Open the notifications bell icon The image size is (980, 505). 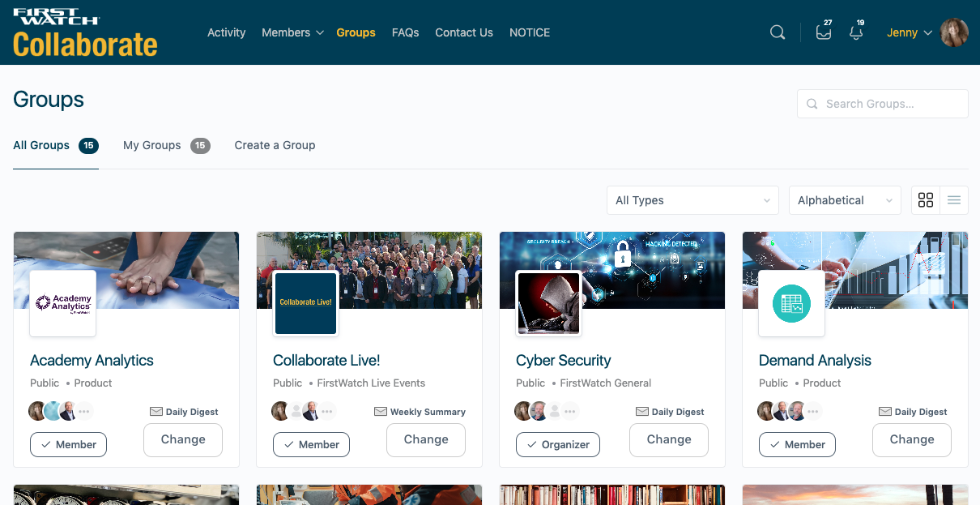pyautogui.click(x=856, y=32)
